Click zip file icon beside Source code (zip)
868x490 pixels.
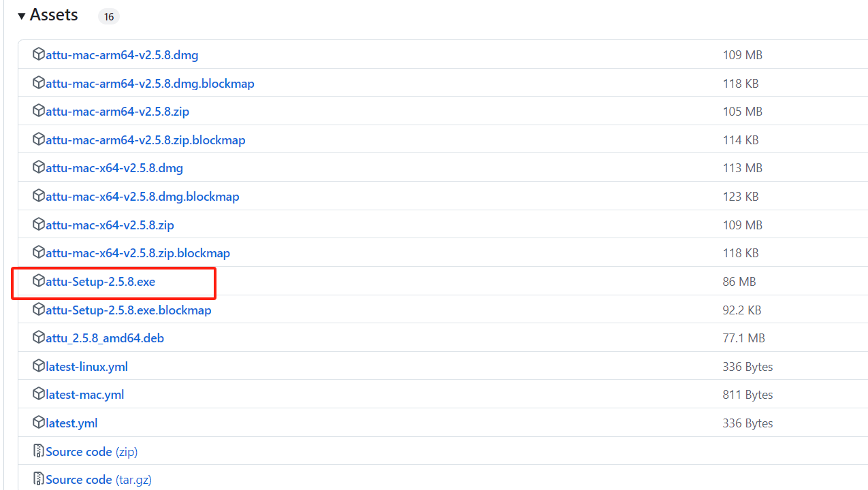pos(39,451)
